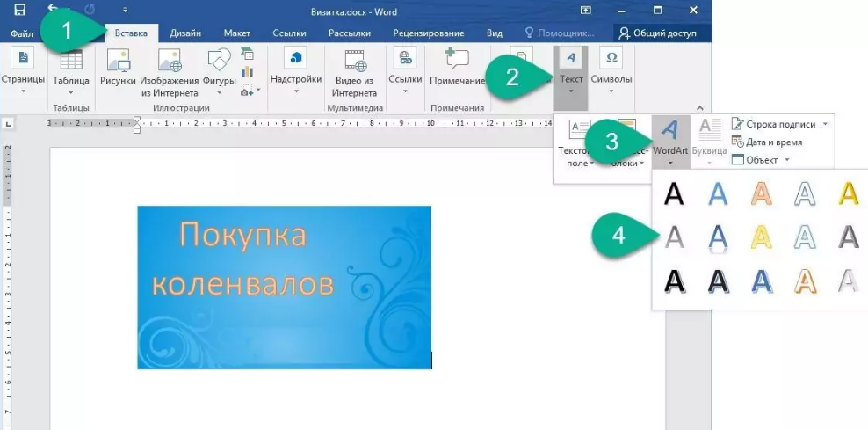Undo the last action in title bar
The image size is (868, 430).
click(x=54, y=10)
